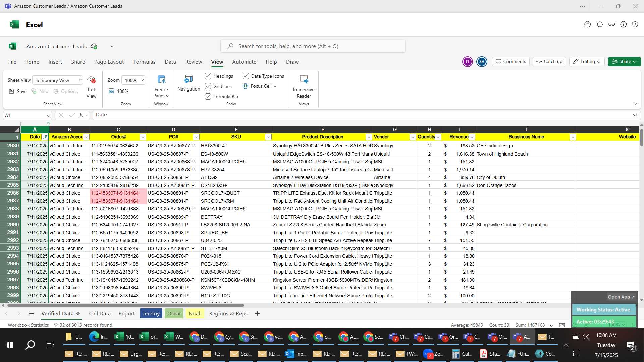Cancel formula entry X icon
This screenshot has height=362, width=644.
61,115
